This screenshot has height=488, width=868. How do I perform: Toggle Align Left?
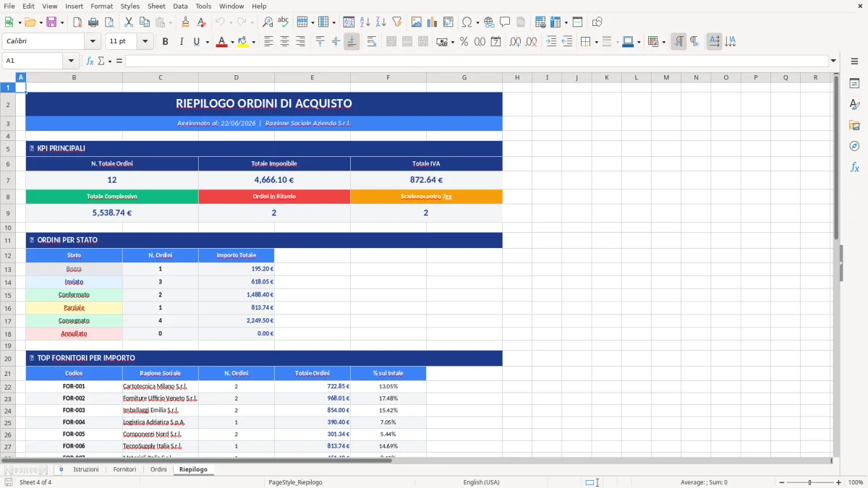tap(269, 42)
